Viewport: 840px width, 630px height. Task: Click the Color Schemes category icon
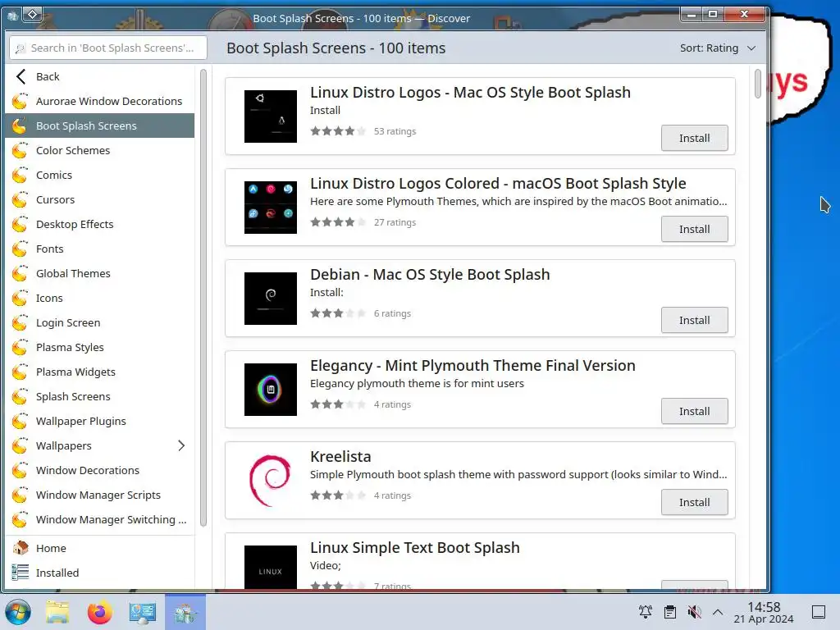coord(21,151)
